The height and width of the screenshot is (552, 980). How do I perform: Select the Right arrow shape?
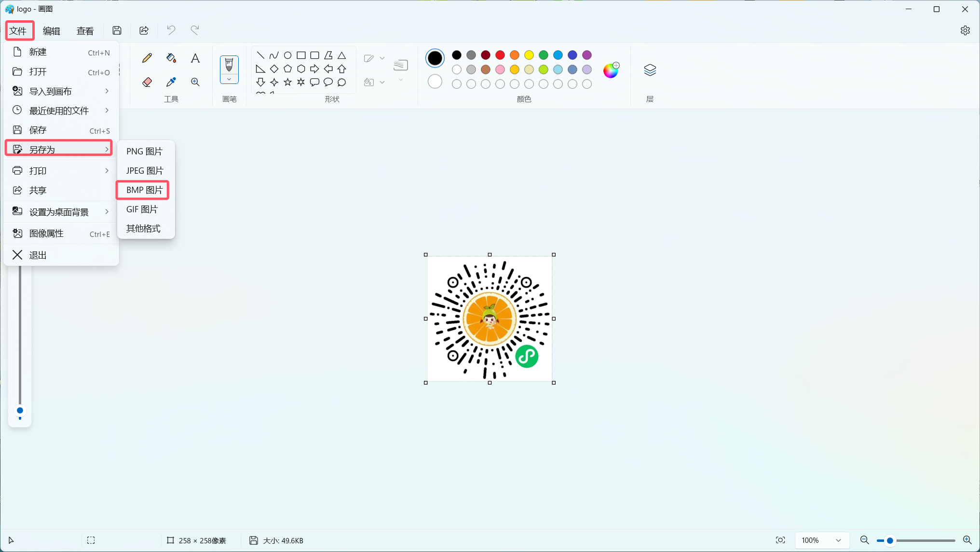(x=314, y=69)
